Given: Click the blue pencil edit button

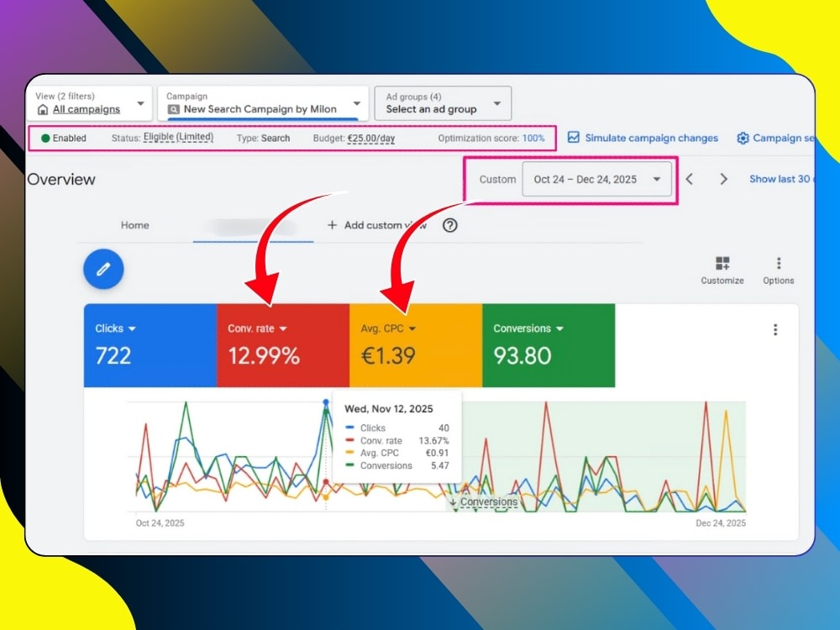Looking at the screenshot, I should [103, 269].
